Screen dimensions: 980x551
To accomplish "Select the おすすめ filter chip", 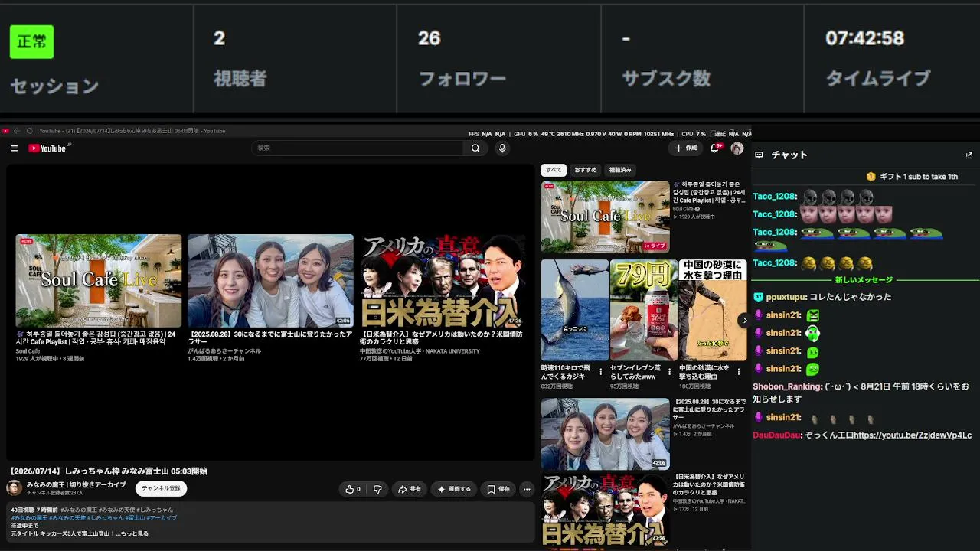I will (x=586, y=170).
